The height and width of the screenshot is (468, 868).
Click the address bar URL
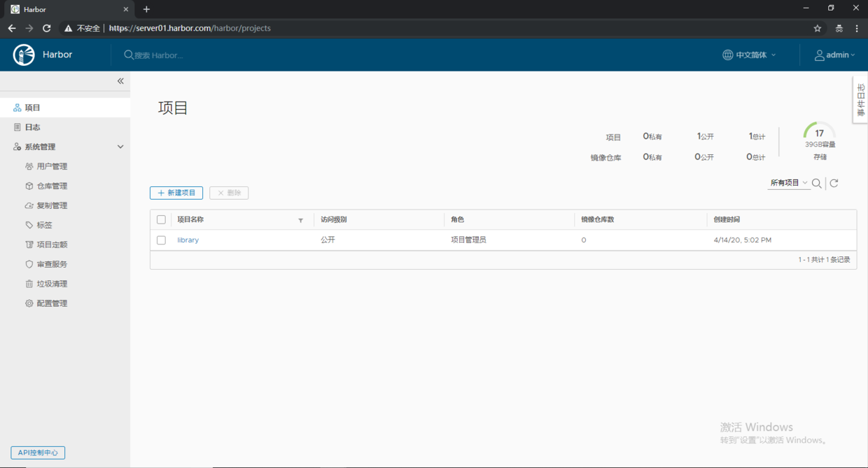coord(190,29)
